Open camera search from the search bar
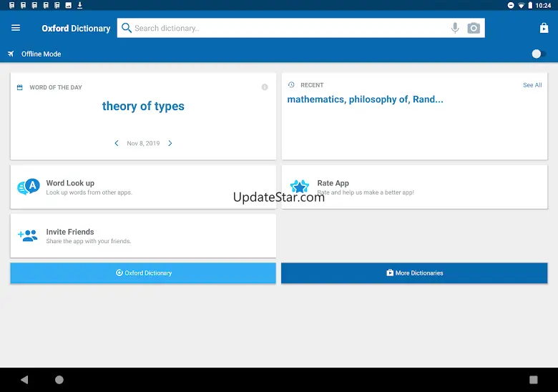This screenshot has width=558, height=392. click(x=474, y=28)
